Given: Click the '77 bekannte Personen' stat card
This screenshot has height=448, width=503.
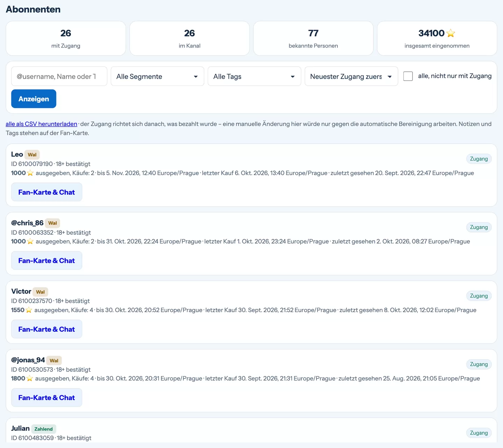Looking at the screenshot, I should (x=313, y=38).
